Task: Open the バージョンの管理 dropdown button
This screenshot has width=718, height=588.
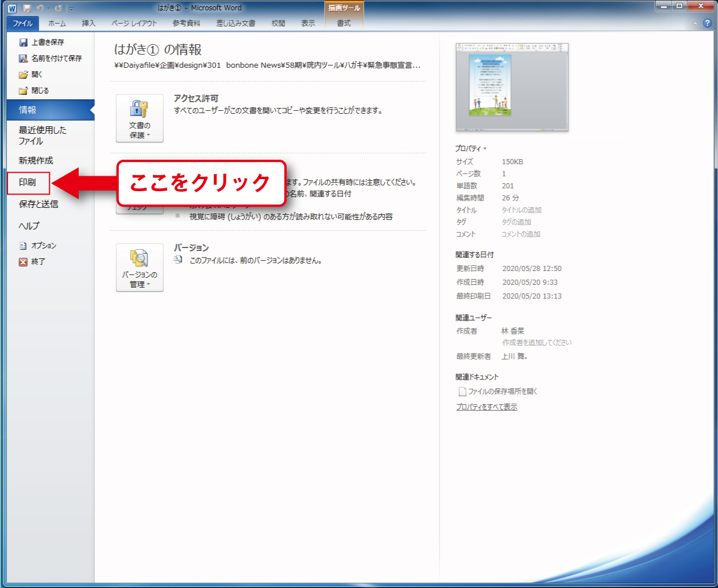Action: coord(140,268)
